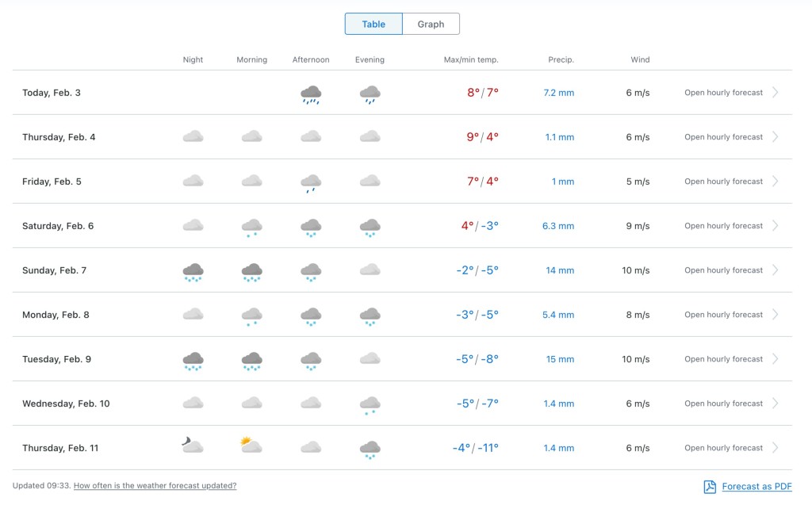Open 'How often is the weather forecast updated?'
812x505 pixels.
coord(155,485)
